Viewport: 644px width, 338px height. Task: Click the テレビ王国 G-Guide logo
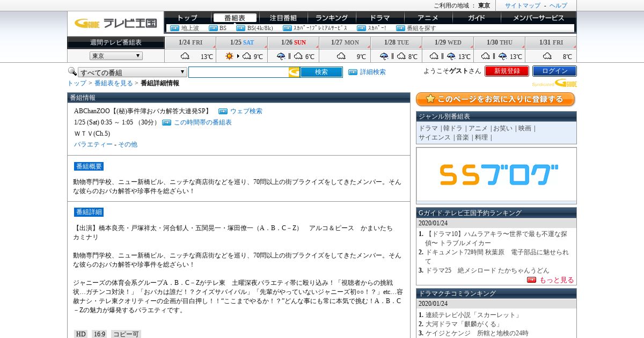coord(115,23)
